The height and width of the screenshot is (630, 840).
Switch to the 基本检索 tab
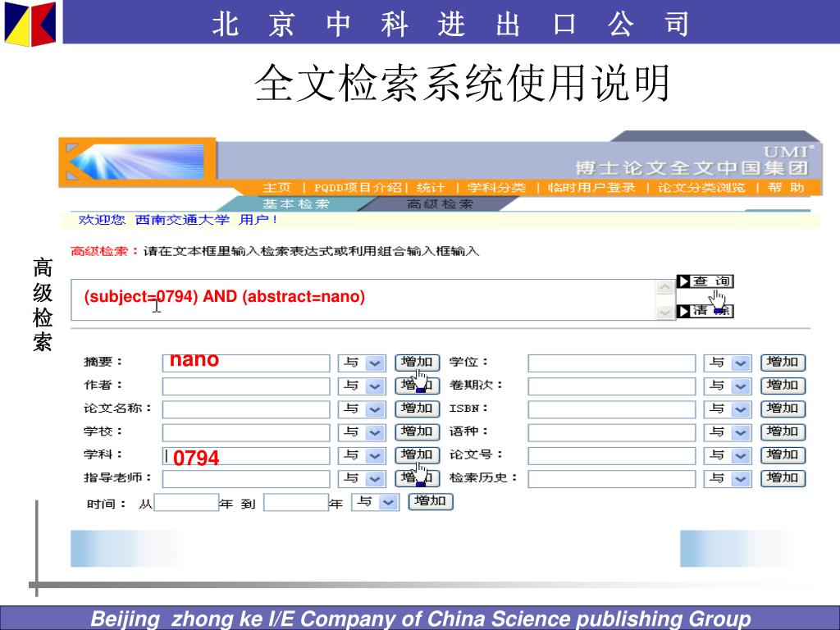(x=295, y=204)
